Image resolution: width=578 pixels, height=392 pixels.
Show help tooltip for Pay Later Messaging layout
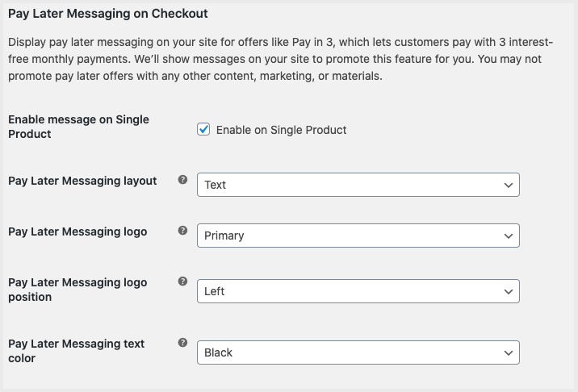(182, 180)
